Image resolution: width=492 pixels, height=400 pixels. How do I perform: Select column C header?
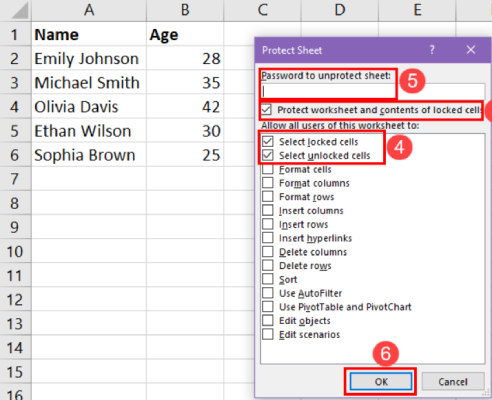[x=262, y=10]
